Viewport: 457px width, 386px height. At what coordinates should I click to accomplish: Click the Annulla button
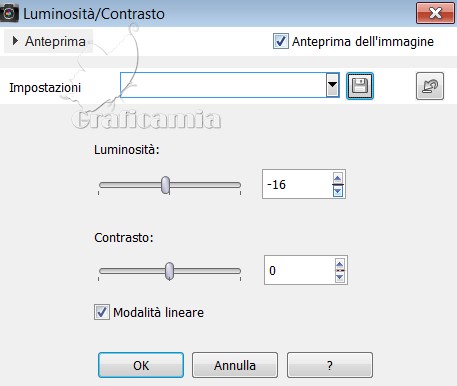click(235, 365)
